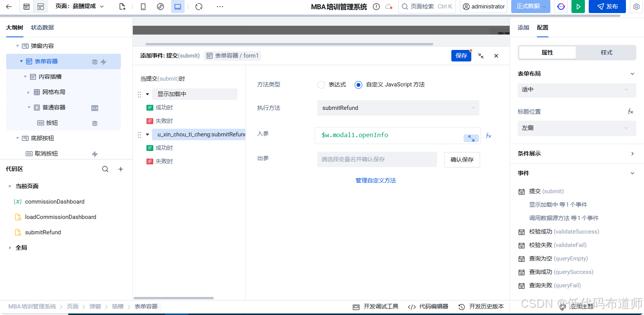
Task: Select the 样式 tab
Action: point(606,53)
